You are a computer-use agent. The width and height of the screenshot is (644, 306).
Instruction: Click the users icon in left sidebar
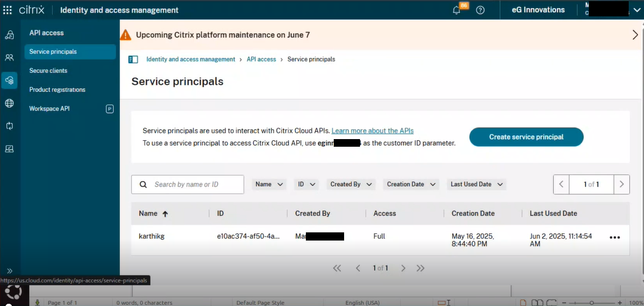click(x=9, y=57)
